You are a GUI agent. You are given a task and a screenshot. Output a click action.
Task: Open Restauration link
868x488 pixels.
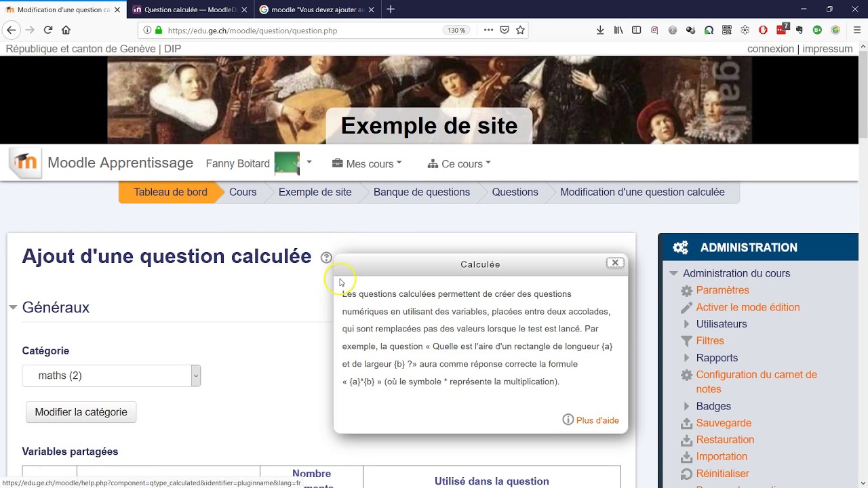click(725, 440)
